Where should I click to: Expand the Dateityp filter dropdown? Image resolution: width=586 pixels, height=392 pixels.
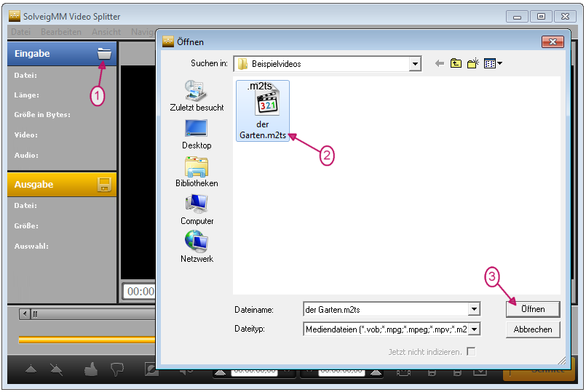click(x=474, y=329)
